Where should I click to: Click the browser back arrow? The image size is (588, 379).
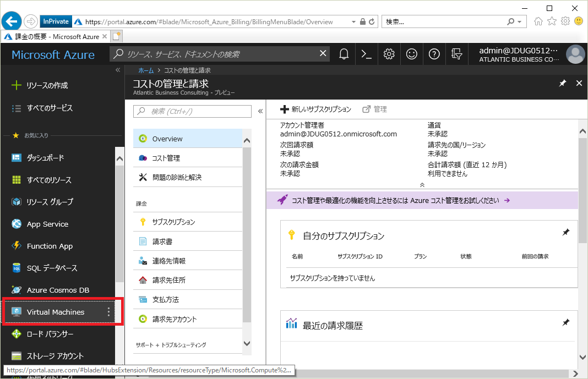click(12, 21)
